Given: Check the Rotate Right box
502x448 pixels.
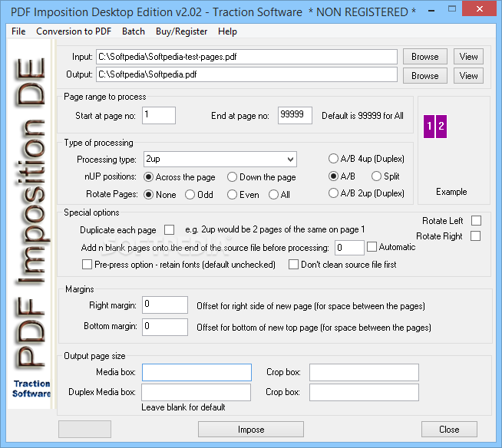Looking at the screenshot, I should [475, 236].
